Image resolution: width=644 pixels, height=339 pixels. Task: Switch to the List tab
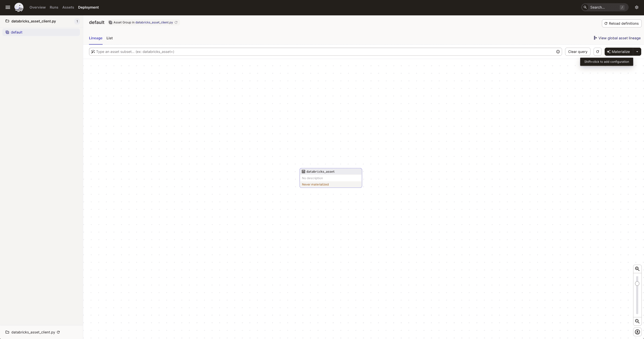tap(109, 38)
